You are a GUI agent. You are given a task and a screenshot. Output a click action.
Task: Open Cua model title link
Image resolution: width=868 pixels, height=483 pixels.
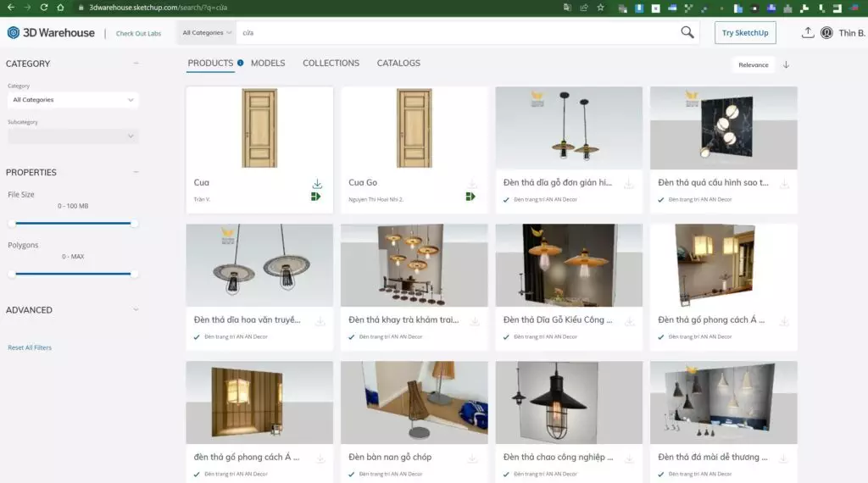pos(202,182)
